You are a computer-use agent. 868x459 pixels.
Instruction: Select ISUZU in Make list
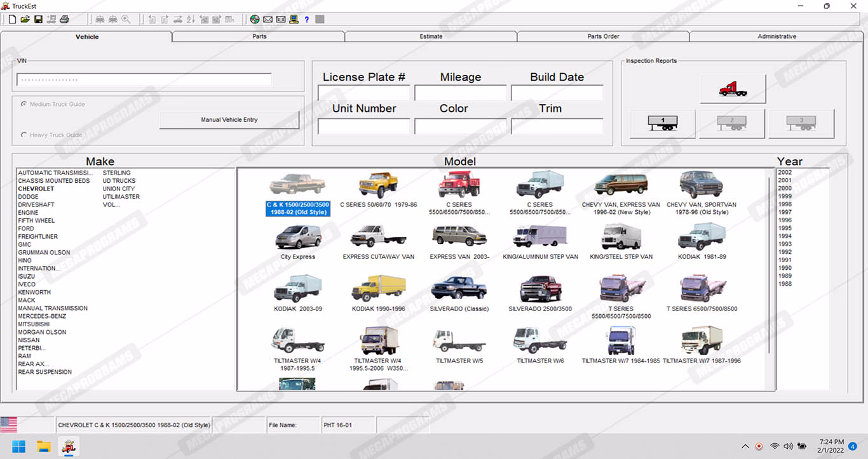click(x=27, y=276)
